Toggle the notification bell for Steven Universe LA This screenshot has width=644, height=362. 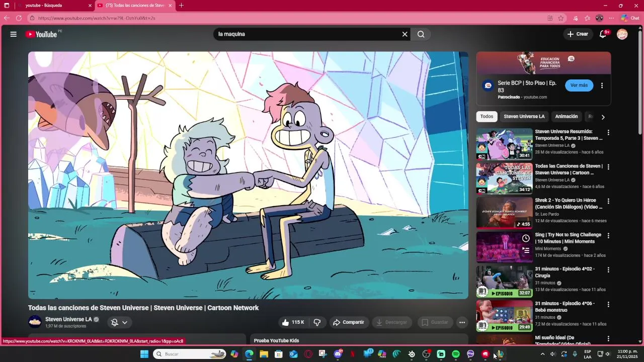pos(115,322)
